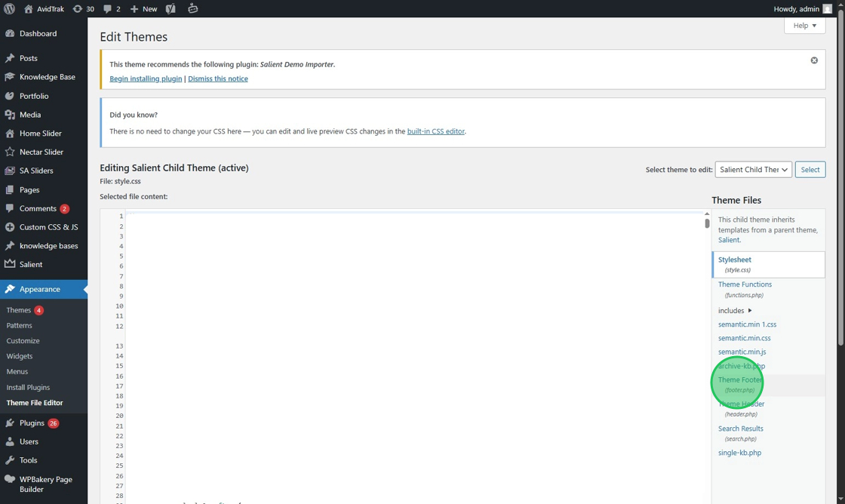Visit the AvidTrak site home icon
845x504 pixels.
[x=29, y=8]
